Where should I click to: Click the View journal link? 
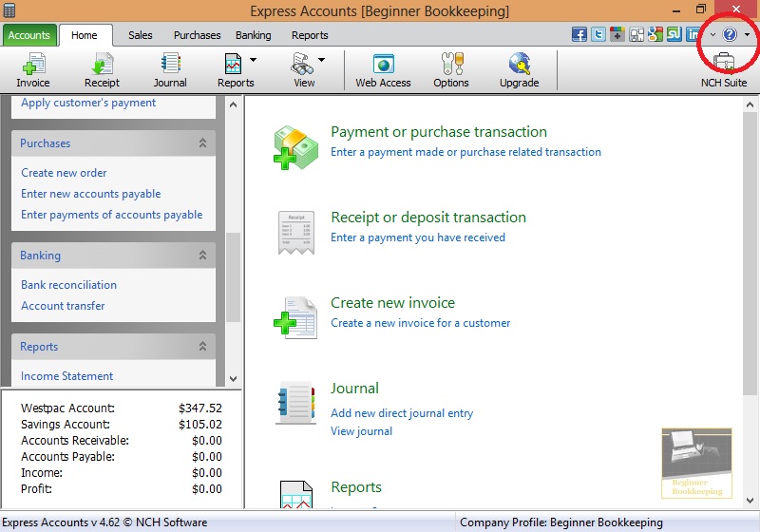coord(361,431)
